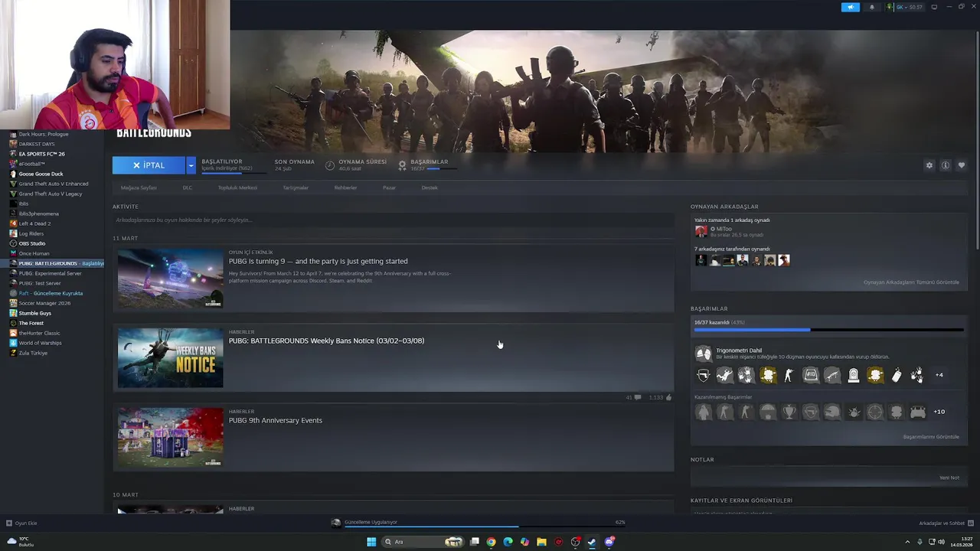Click the achievements progress bar 16/37

pos(828,330)
